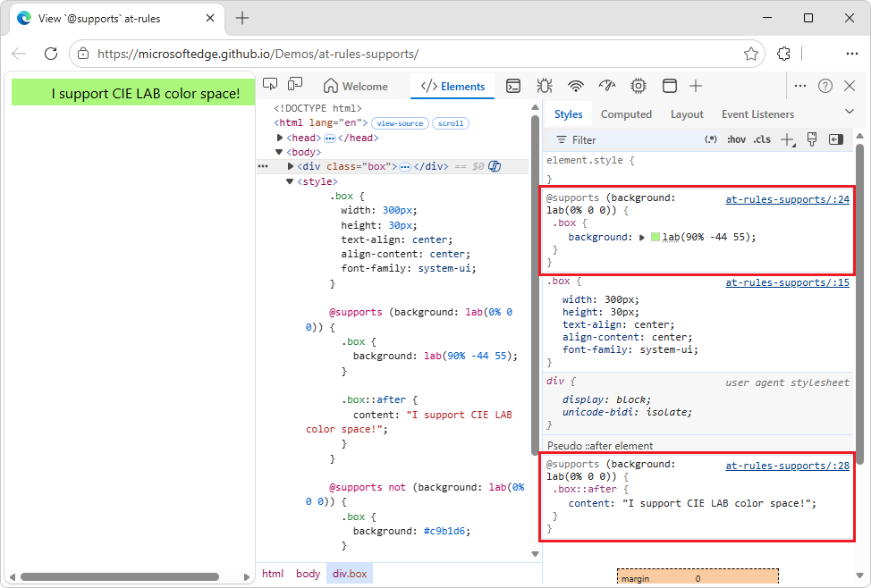
Task: Open at-rules-supports/:28 source link
Action: tap(787, 466)
